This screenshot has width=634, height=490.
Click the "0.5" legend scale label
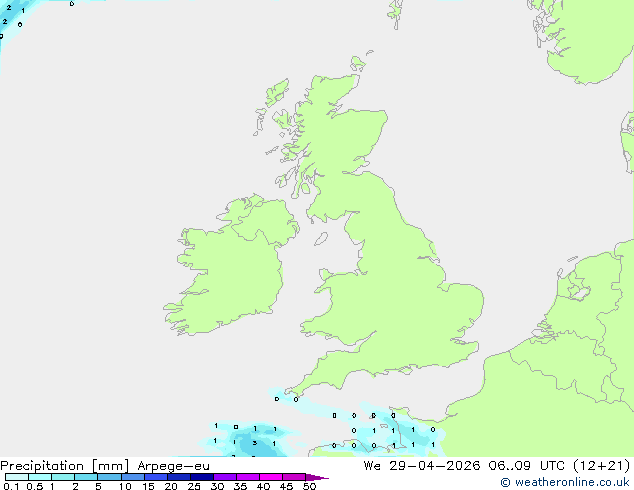(x=35, y=486)
